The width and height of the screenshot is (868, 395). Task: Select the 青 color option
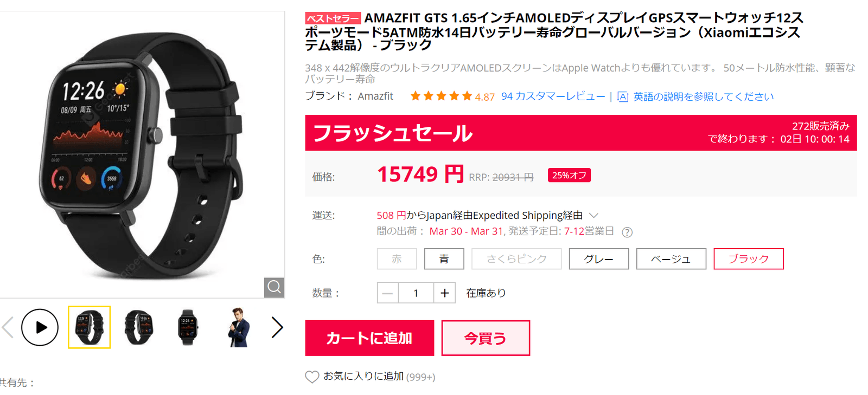pos(444,259)
